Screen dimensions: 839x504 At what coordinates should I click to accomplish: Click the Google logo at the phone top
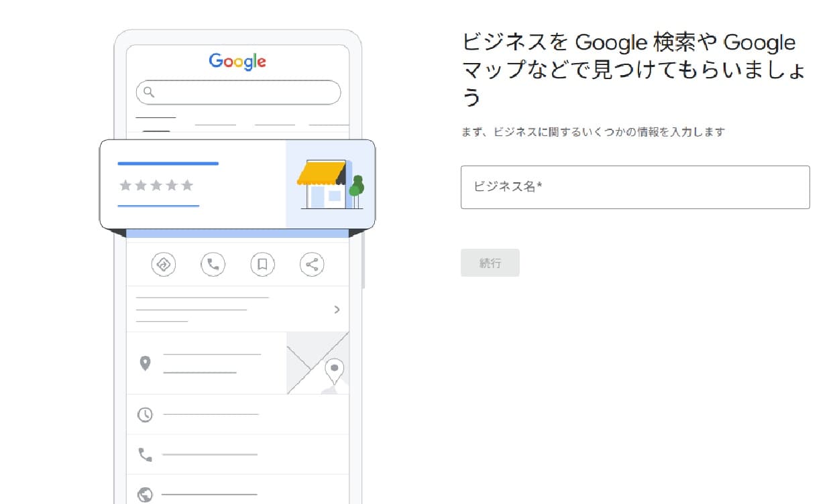237,62
